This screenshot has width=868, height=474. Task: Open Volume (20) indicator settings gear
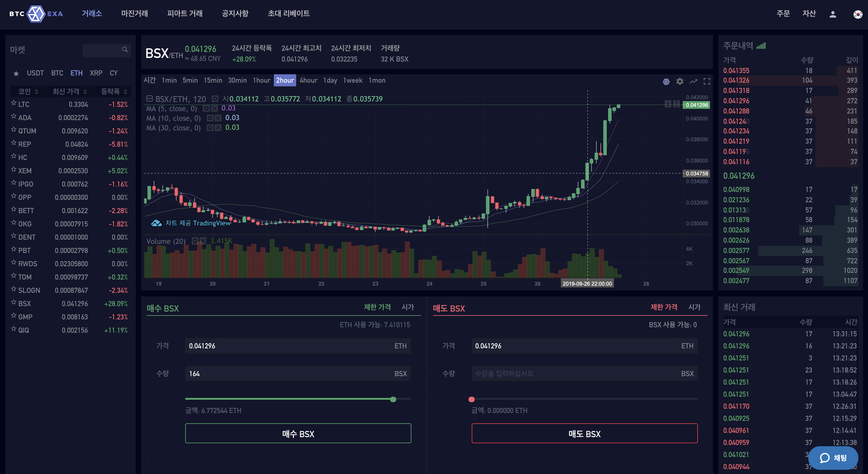click(195, 241)
